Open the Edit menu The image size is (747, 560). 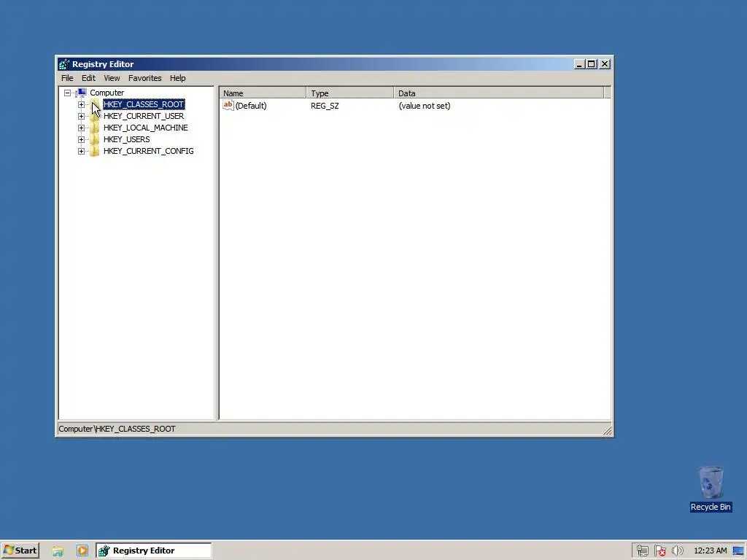coord(88,78)
